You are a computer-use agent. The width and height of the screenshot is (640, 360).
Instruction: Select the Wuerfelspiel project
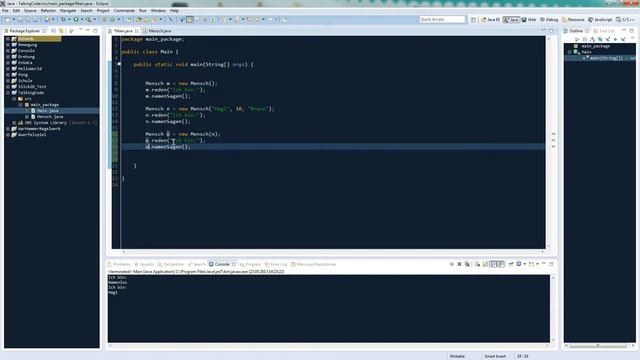pyautogui.click(x=31, y=135)
